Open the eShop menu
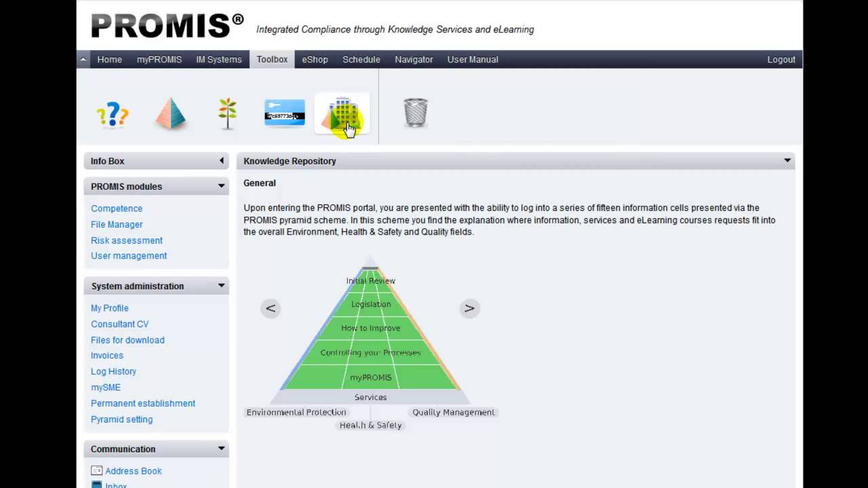Viewport: 868px width, 488px height. (x=315, y=60)
